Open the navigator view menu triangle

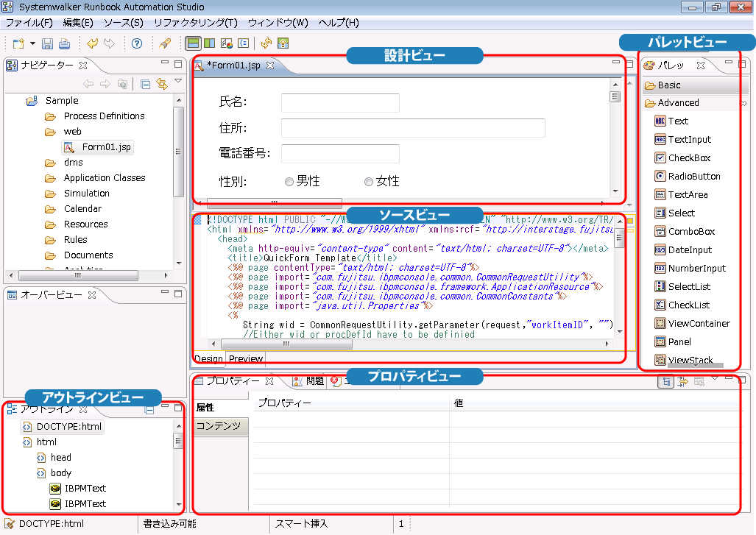point(178,81)
